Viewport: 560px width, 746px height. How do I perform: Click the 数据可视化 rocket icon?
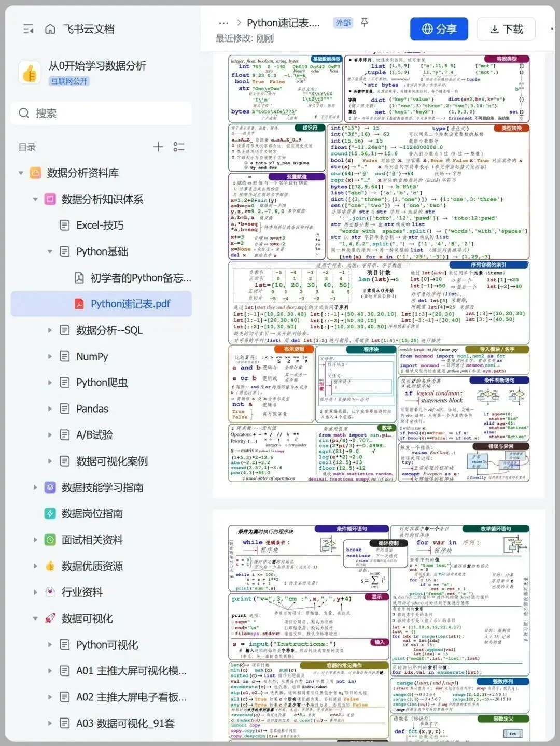click(50, 618)
